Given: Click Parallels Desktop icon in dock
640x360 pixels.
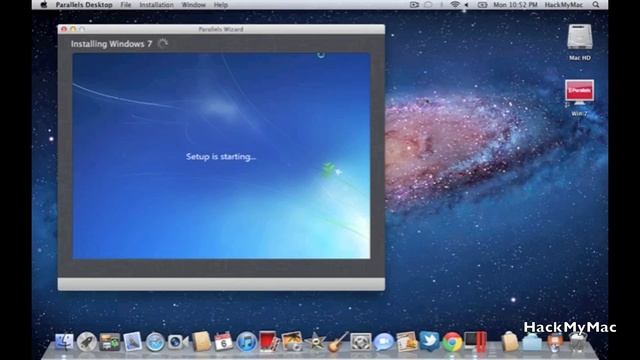Looking at the screenshot, I should point(476,341).
